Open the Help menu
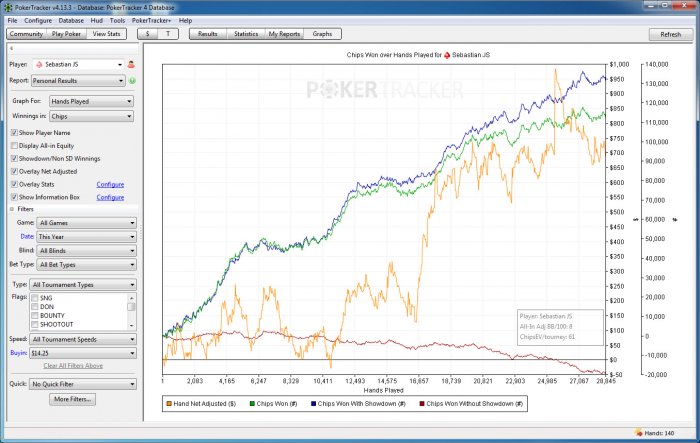This screenshot has width=700, height=443. click(185, 21)
